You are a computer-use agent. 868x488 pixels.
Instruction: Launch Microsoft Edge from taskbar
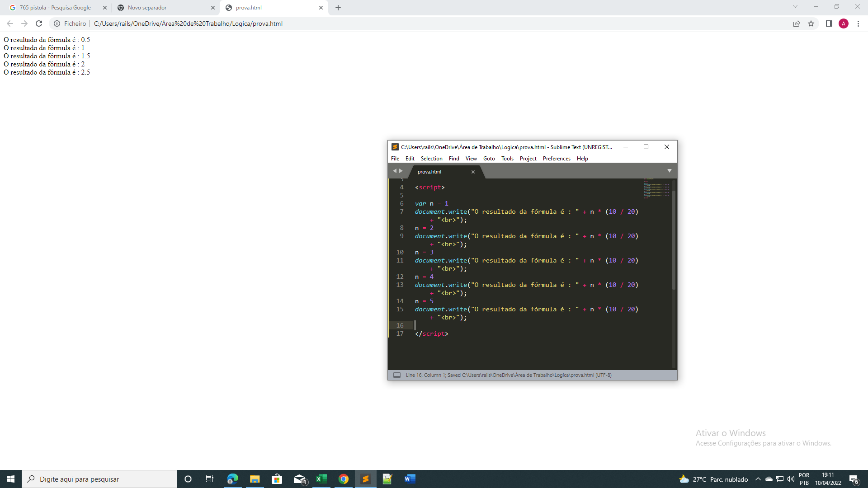tap(232, 479)
